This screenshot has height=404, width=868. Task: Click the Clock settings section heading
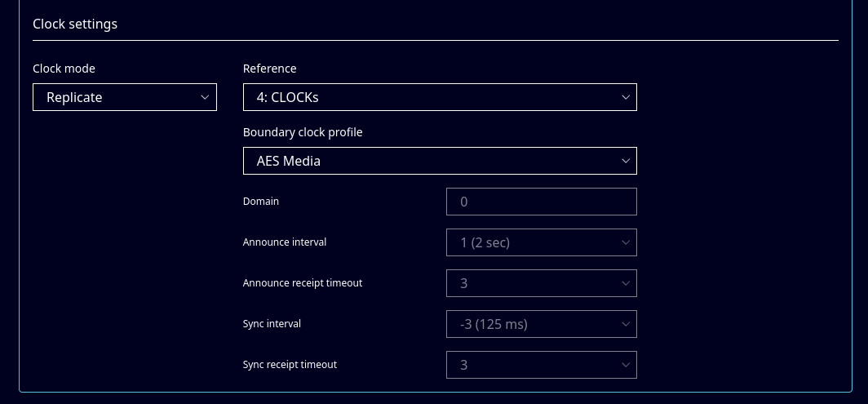(75, 24)
